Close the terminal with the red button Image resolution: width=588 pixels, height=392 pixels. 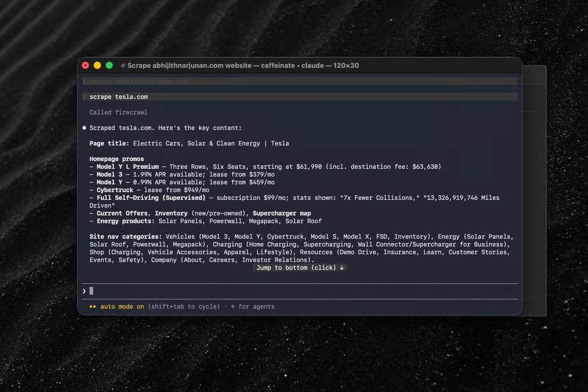tap(86, 65)
